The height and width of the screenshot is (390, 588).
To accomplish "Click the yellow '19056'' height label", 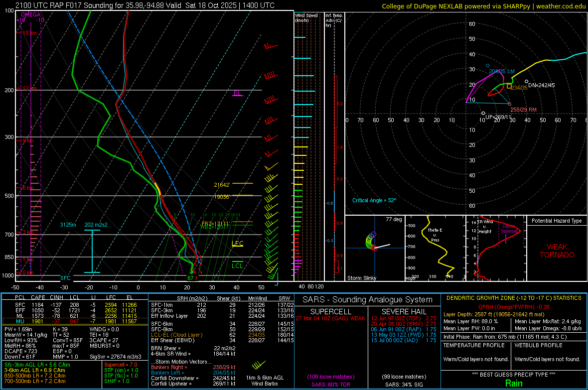I will click(222, 197).
